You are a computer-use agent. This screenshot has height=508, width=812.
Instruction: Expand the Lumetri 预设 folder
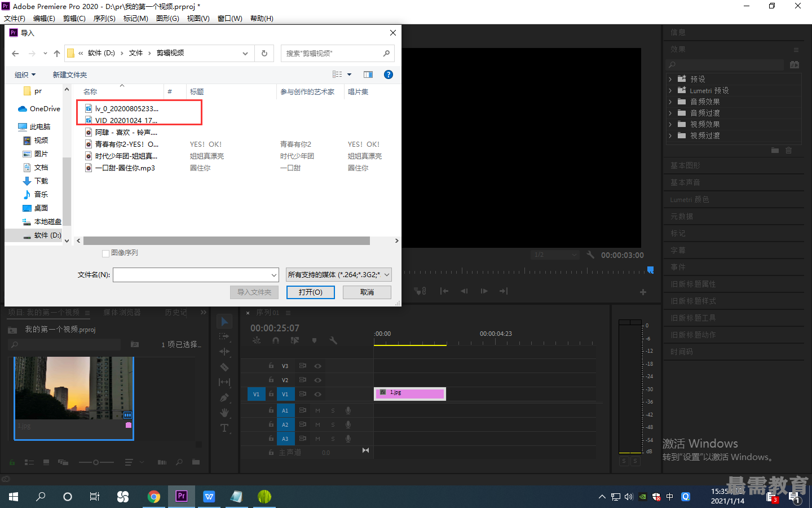tap(670, 91)
